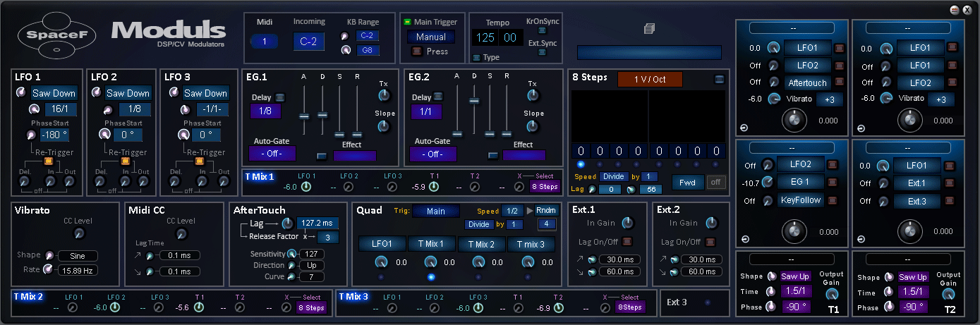Click the LFO 1 Re-Trigger orange indicator
The image size is (980, 325).
(x=49, y=161)
